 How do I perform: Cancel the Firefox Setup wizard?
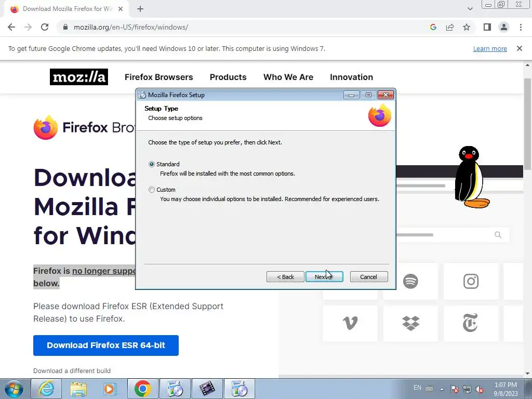point(368,277)
